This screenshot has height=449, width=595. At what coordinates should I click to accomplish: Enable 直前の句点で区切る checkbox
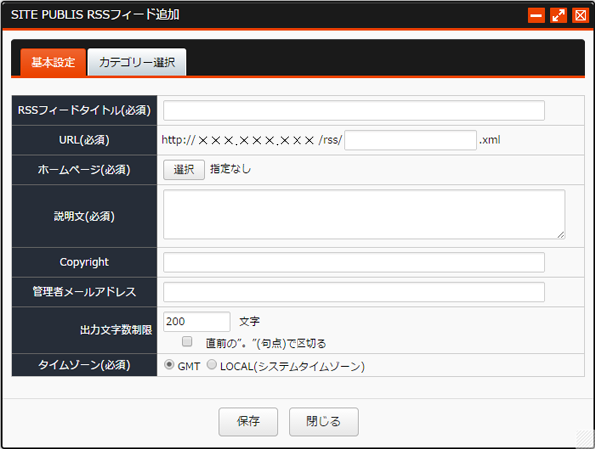tap(187, 342)
